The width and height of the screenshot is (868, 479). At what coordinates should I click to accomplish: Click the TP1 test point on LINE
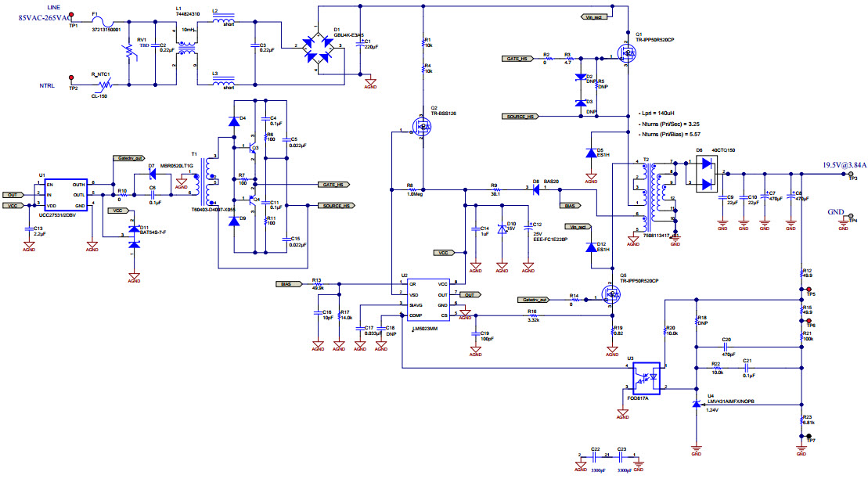point(72,16)
